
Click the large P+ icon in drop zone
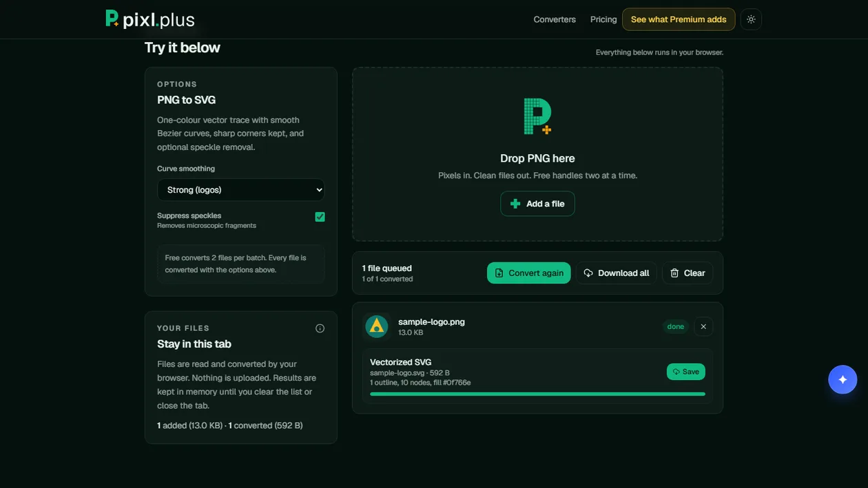click(537, 116)
